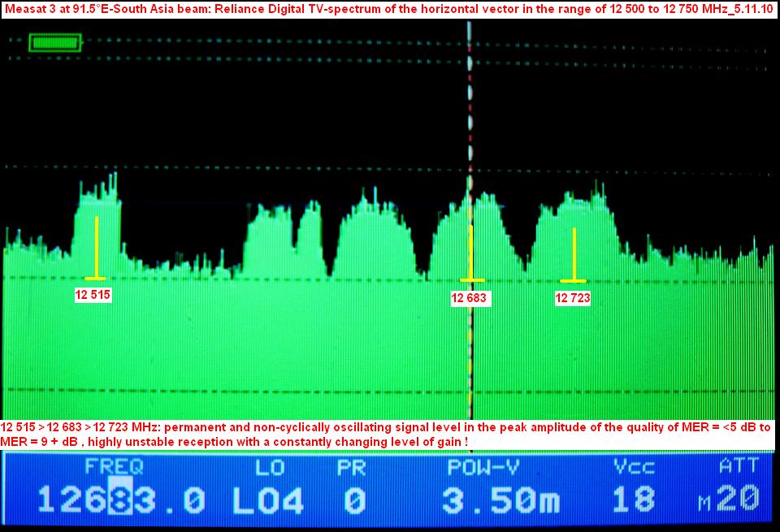The height and width of the screenshot is (532, 780).
Task: Click the 12 723 frequency label
Action: pyautogui.click(x=573, y=298)
